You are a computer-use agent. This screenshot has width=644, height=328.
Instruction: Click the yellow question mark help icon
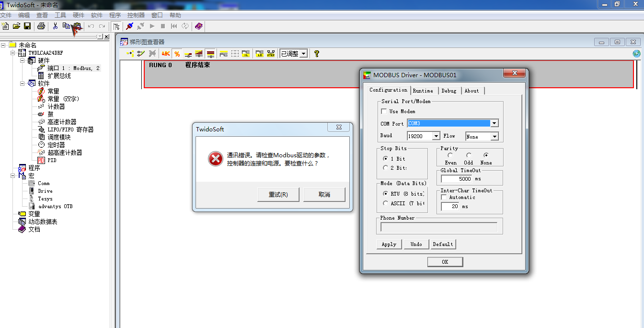[316, 54]
